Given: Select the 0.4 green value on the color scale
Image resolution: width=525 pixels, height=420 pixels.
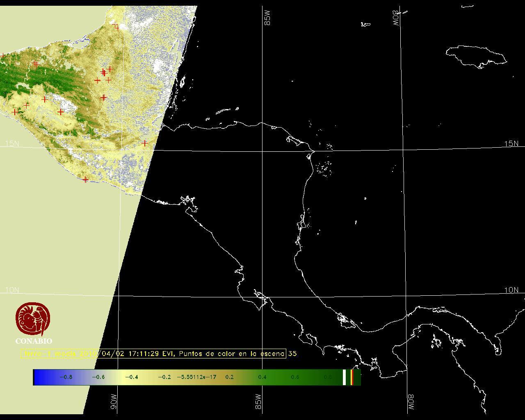Looking at the screenshot, I should [262, 377].
